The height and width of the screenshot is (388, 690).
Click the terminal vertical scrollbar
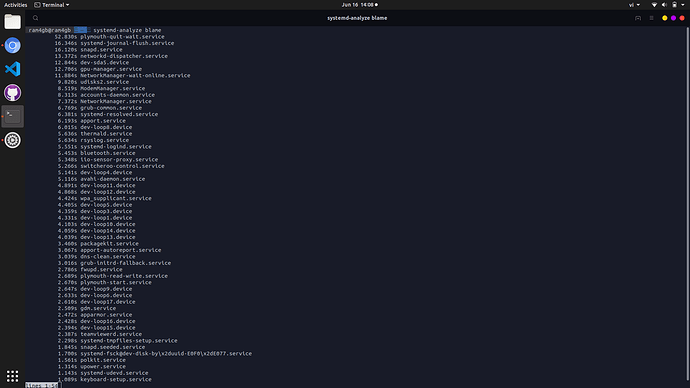687,203
